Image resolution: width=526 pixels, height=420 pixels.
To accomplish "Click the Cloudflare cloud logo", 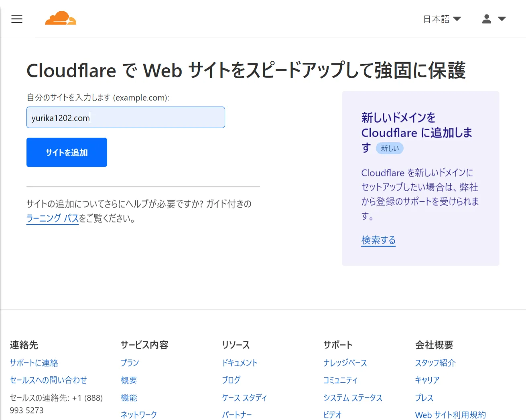I will pyautogui.click(x=60, y=18).
